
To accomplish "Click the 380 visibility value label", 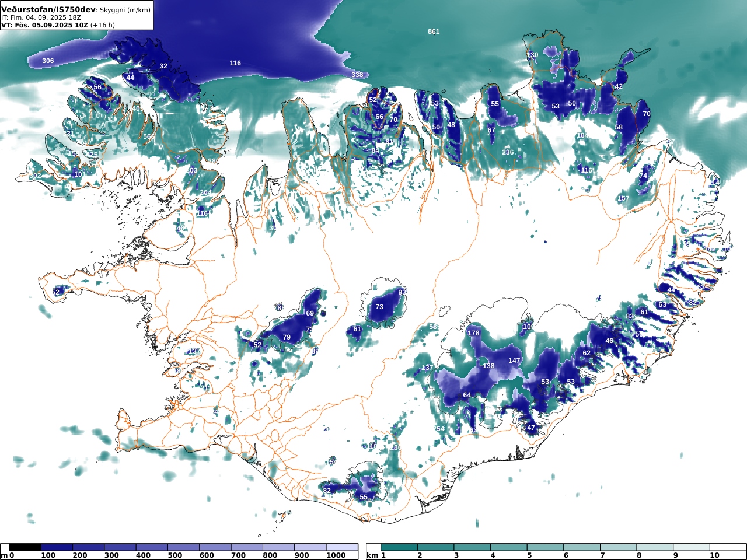I will click(x=214, y=161).
